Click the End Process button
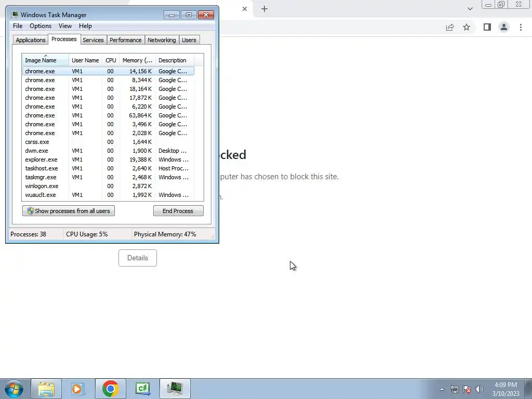This screenshot has width=532, height=399. click(x=178, y=211)
